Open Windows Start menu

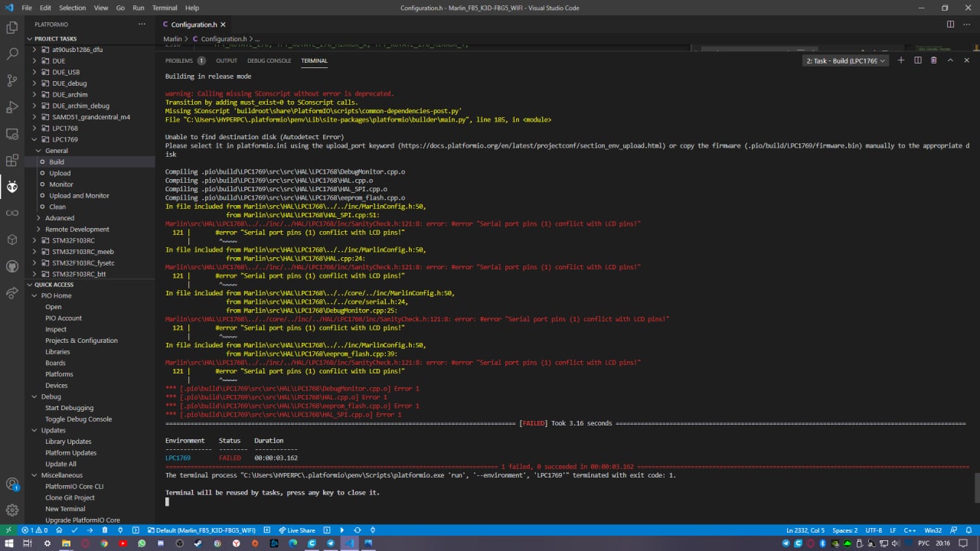point(8,543)
